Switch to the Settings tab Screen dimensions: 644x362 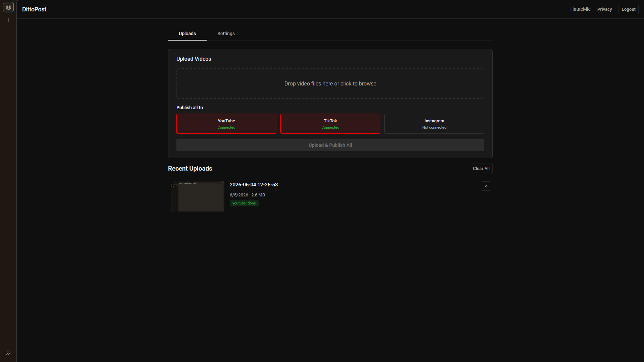(226, 34)
